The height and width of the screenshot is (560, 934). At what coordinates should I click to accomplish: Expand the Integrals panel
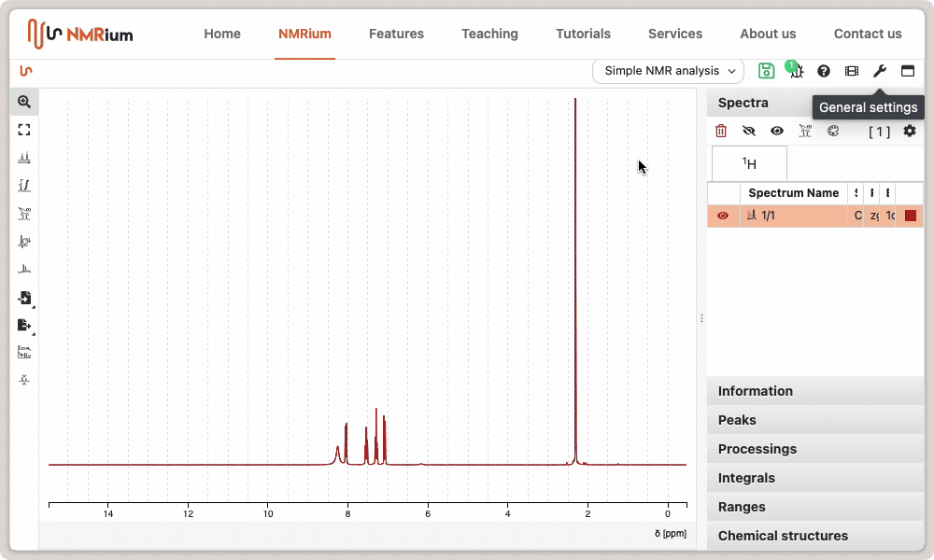[x=746, y=478]
